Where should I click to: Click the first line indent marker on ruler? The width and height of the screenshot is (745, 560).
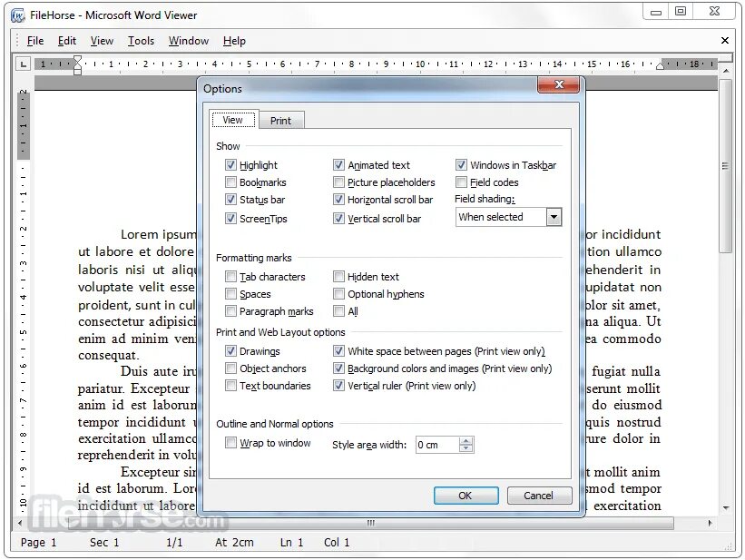[77, 59]
